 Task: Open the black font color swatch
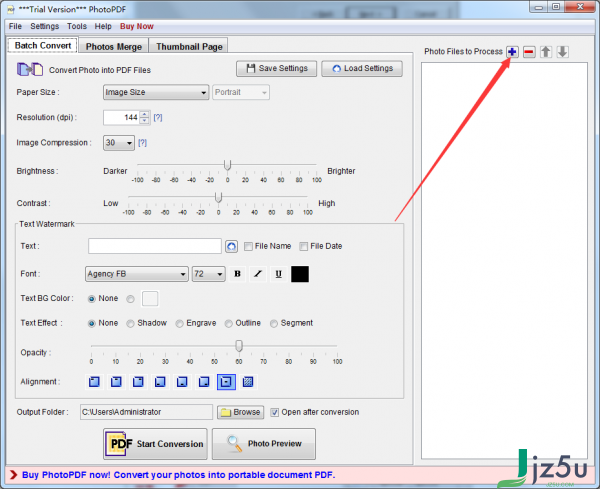click(300, 274)
